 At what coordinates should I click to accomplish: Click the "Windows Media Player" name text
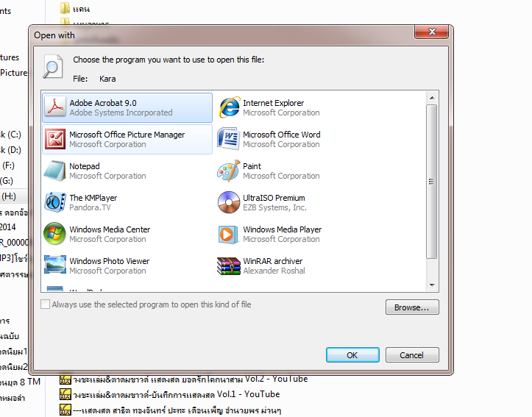283,229
